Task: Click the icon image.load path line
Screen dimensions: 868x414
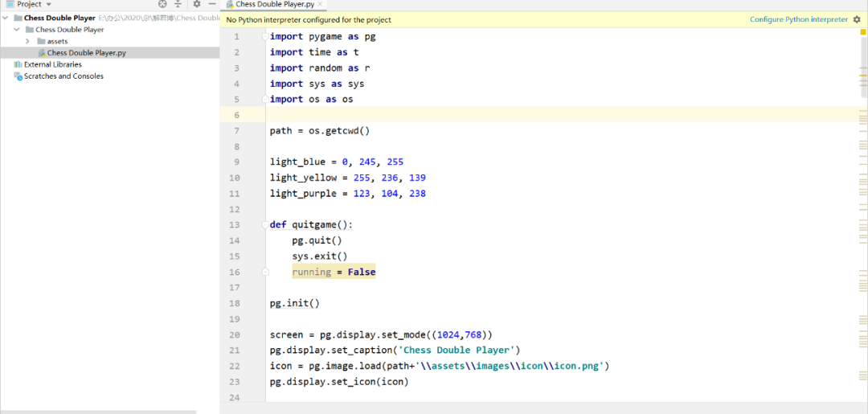Action: pyautogui.click(x=440, y=367)
